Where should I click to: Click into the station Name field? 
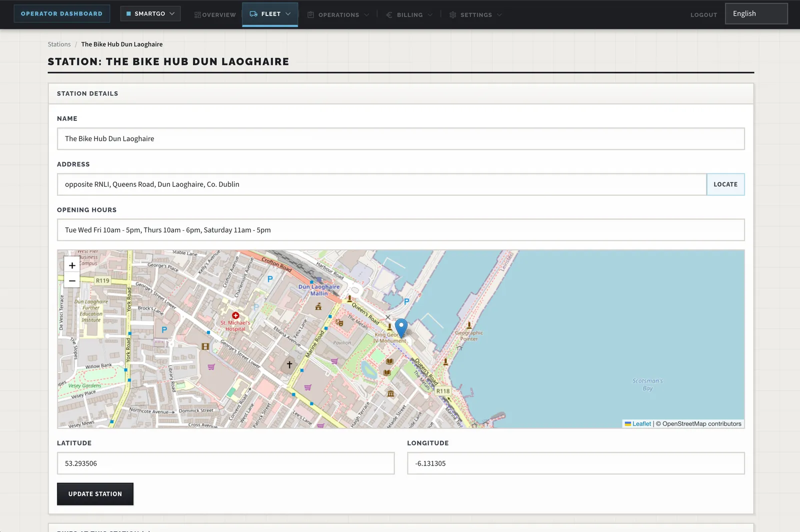pyautogui.click(x=400, y=139)
